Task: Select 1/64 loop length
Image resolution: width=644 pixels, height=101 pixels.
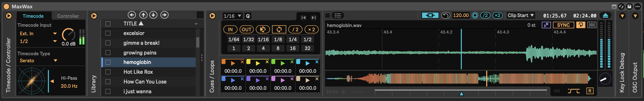Action: point(234,39)
